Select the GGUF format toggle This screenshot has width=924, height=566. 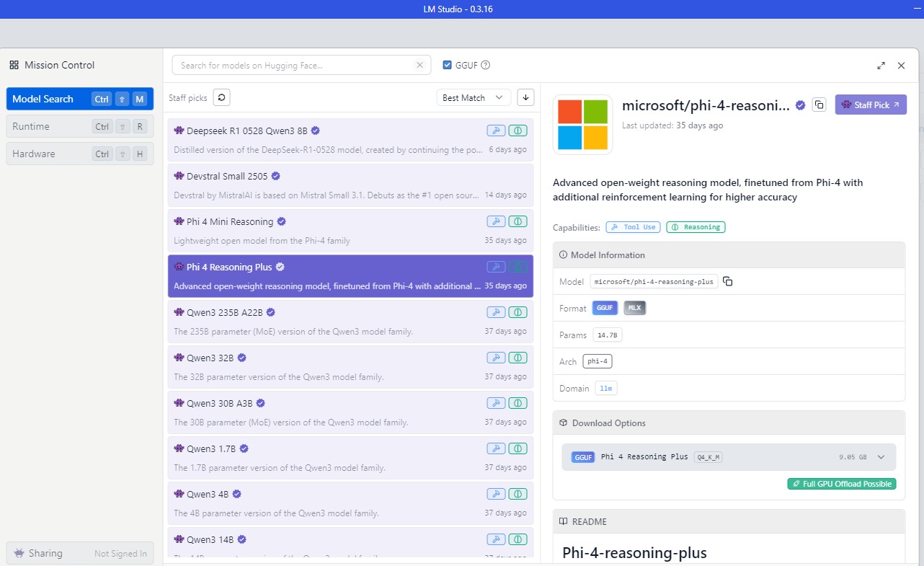tap(605, 308)
